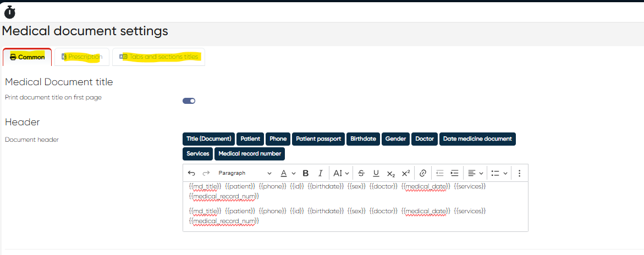Insert the Medical record number placeholder

250,154
